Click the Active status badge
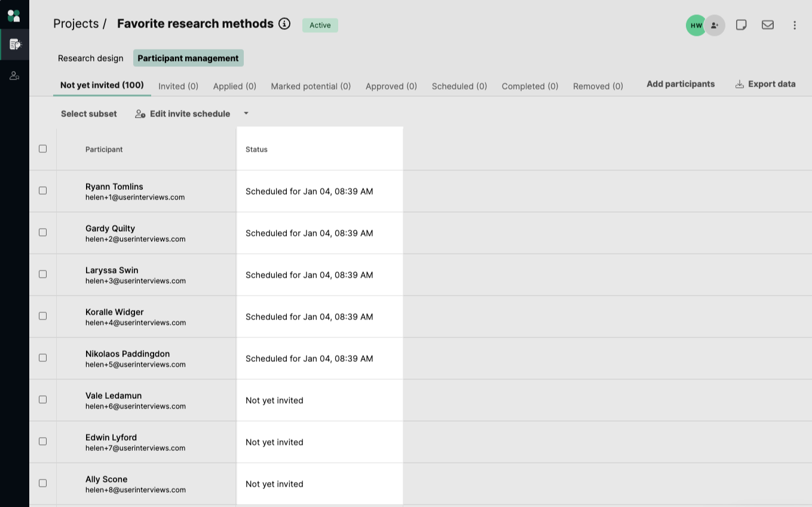The image size is (812, 507). 320,25
